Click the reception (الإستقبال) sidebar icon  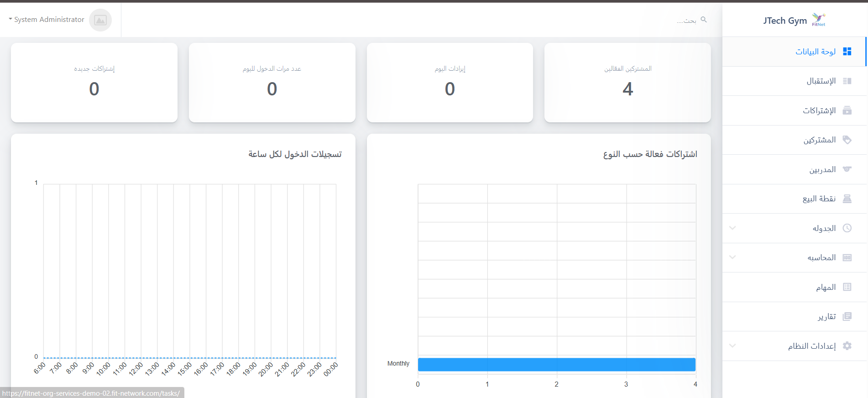[x=847, y=81]
